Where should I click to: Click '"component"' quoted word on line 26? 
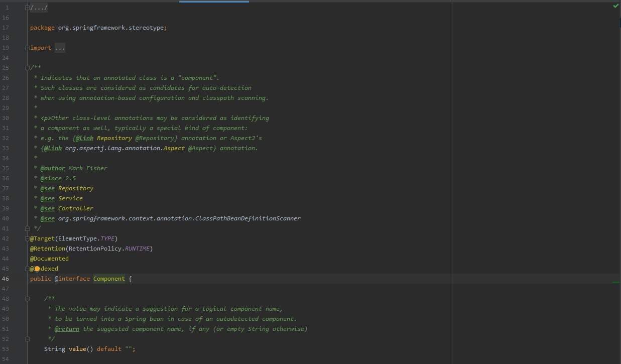pyautogui.click(x=197, y=78)
